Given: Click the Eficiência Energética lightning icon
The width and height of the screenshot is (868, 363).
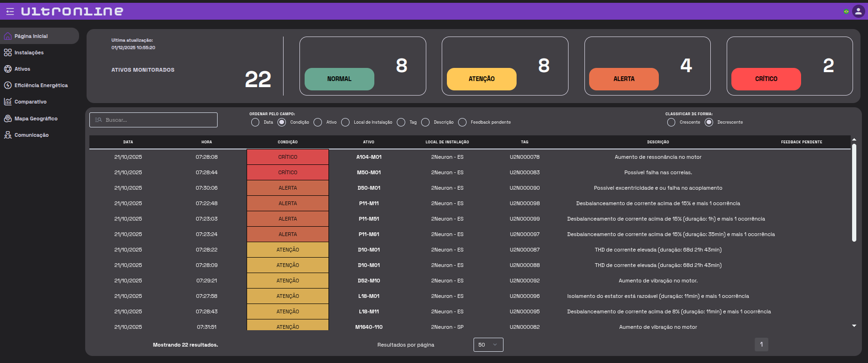Looking at the screenshot, I should (x=8, y=85).
